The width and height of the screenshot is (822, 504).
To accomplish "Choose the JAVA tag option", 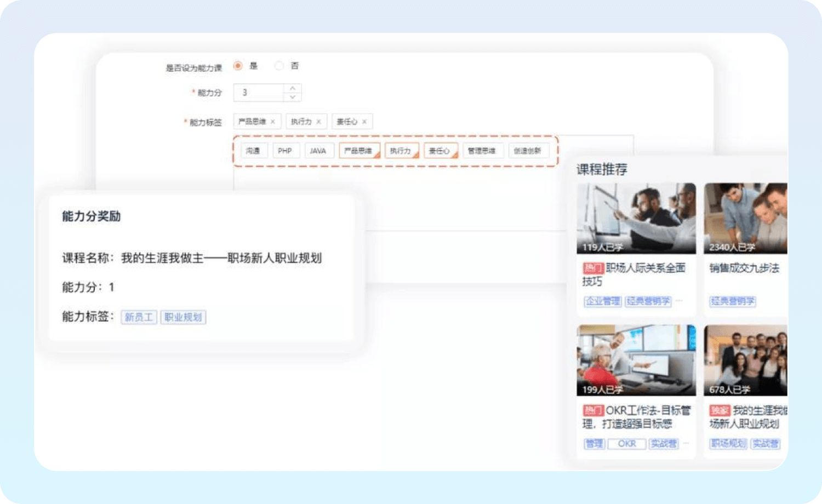I will click(318, 151).
